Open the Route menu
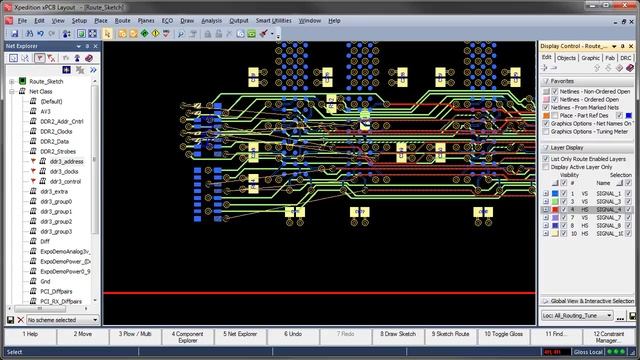The width and height of the screenshot is (640, 360). tap(122, 20)
